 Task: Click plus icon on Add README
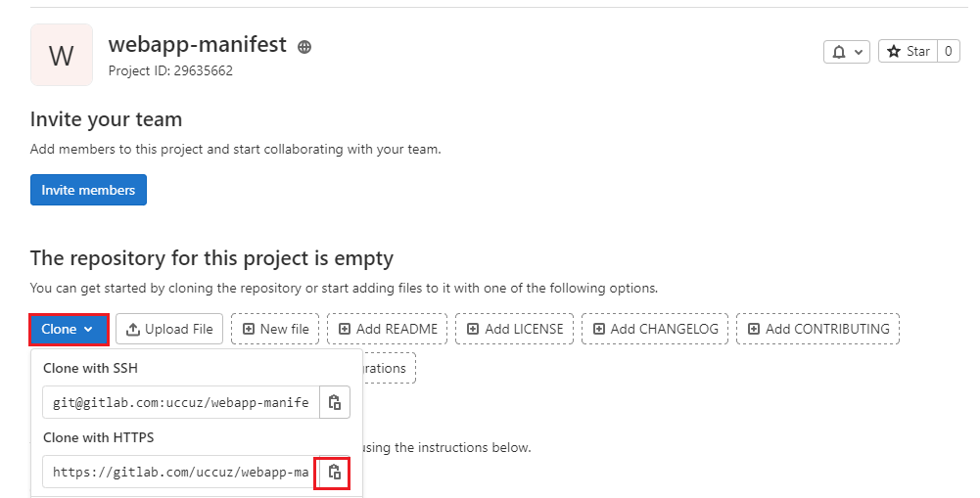tap(345, 330)
